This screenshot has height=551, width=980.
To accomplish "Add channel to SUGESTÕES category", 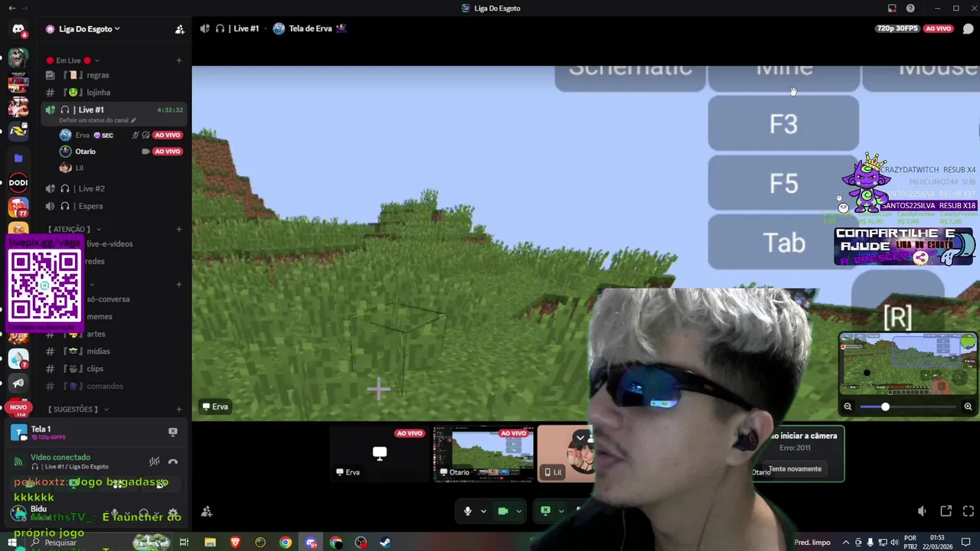I will pyautogui.click(x=179, y=409).
